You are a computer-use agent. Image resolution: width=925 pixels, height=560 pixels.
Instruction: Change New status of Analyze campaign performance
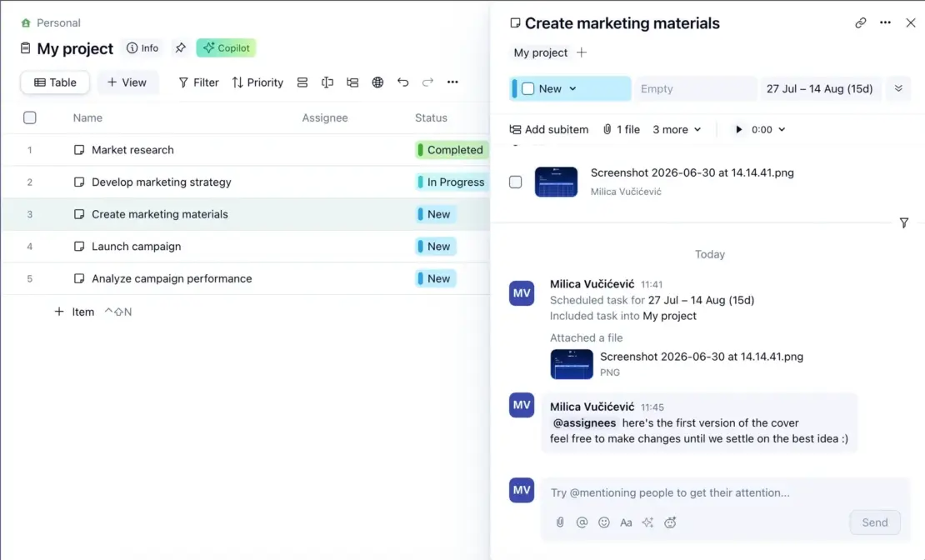click(x=435, y=278)
